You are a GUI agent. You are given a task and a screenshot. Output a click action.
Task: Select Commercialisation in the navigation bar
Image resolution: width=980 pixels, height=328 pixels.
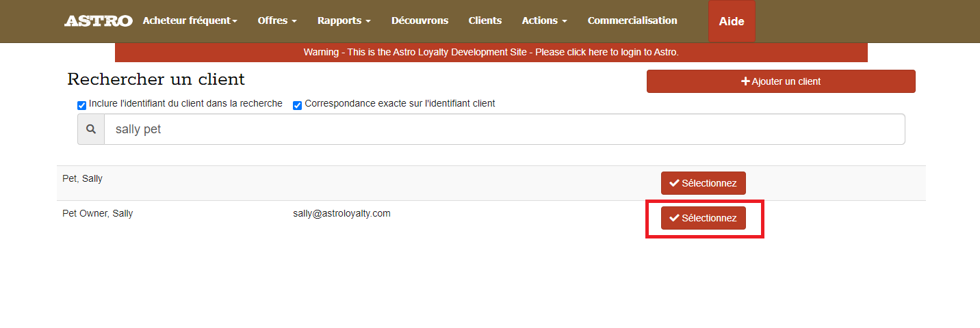(x=632, y=20)
